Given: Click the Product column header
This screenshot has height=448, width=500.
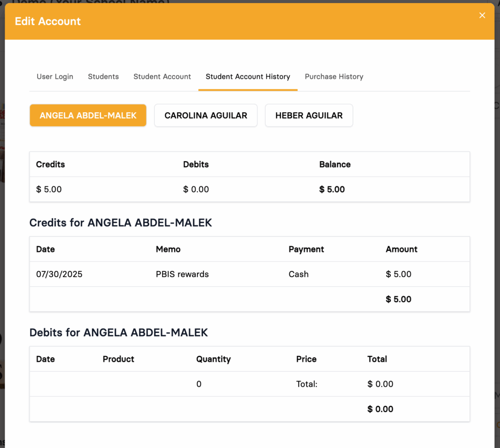Looking at the screenshot, I should click(x=118, y=359).
